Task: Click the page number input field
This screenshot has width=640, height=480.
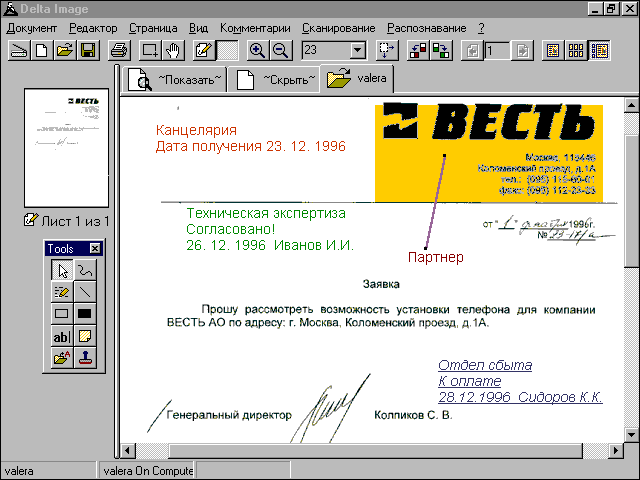Action: [497, 51]
